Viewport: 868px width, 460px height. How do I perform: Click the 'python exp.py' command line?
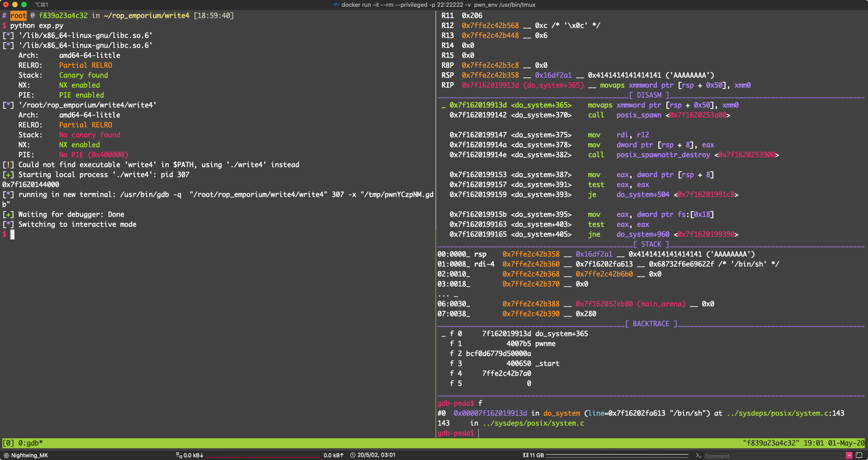tap(37, 26)
